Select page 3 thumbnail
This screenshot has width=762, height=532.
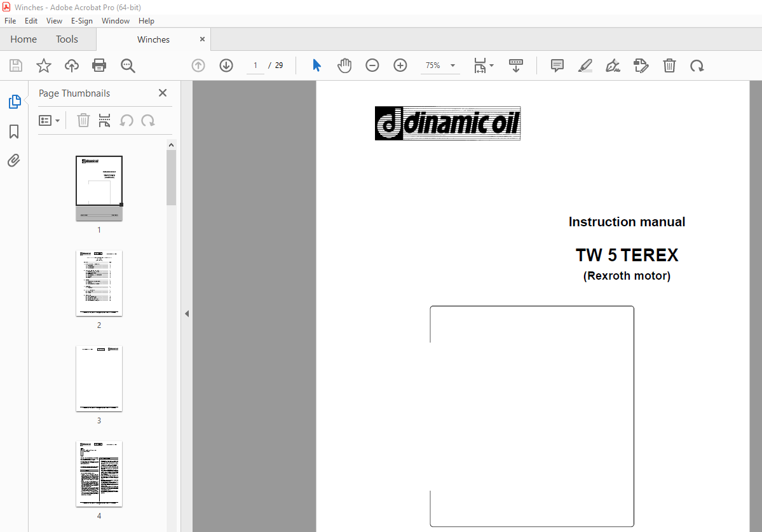point(99,378)
